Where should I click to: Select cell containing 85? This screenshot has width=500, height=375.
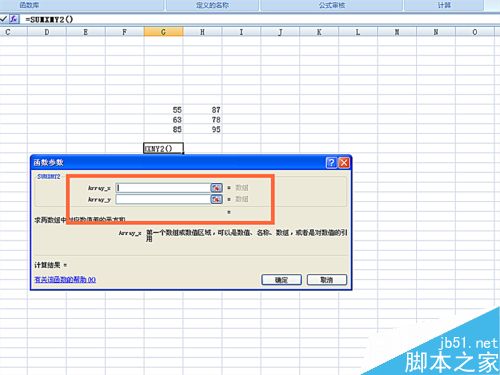pyautogui.click(x=164, y=129)
